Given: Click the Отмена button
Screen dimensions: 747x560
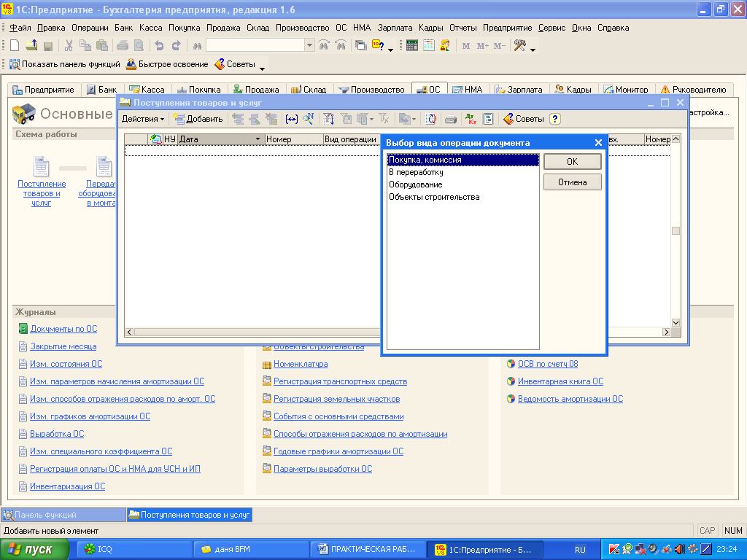Looking at the screenshot, I should (572, 182).
